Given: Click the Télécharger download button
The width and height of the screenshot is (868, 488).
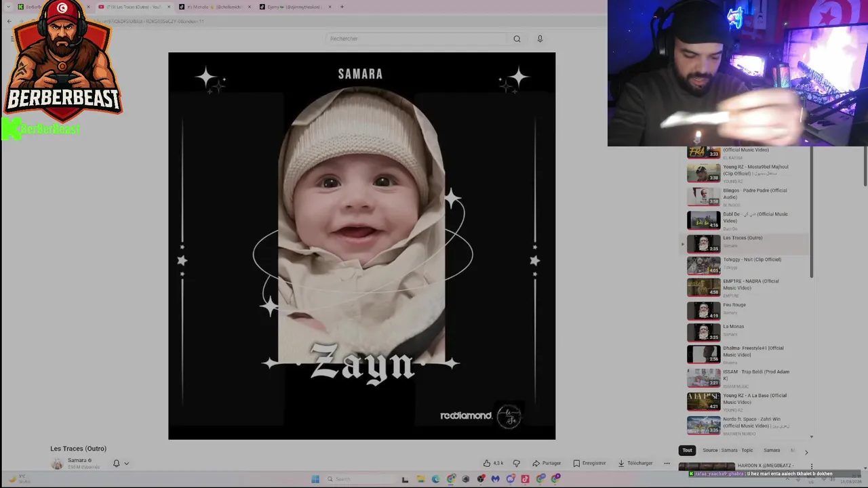Looking at the screenshot, I should coord(635,463).
